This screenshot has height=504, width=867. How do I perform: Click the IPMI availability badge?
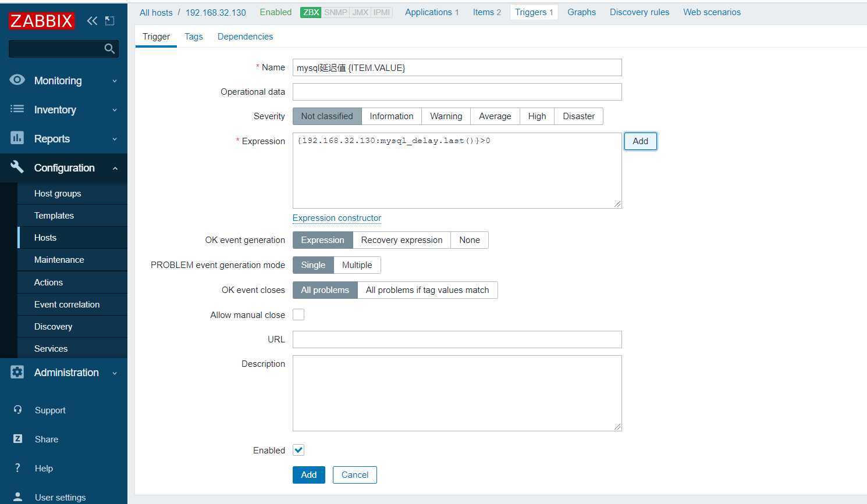coord(382,12)
